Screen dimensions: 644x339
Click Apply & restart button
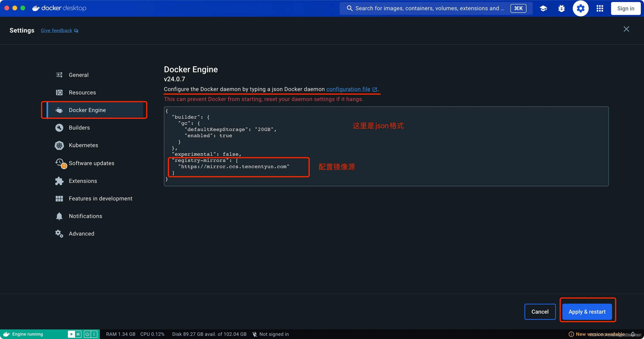point(587,312)
